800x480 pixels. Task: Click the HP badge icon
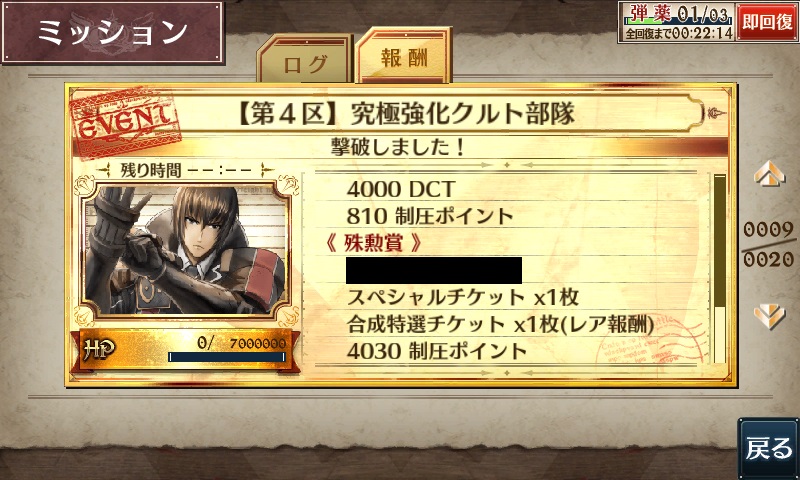[x=98, y=349]
